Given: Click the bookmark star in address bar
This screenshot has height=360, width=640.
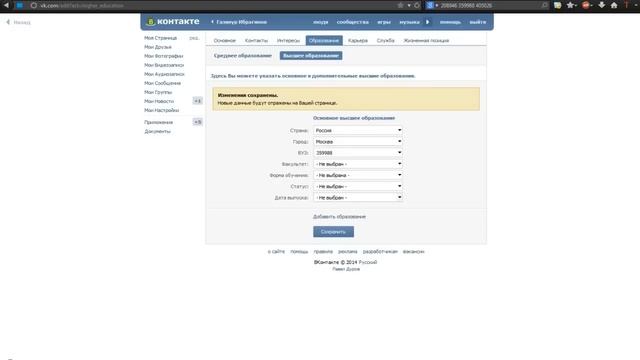Looking at the screenshot, I should [x=400, y=5].
